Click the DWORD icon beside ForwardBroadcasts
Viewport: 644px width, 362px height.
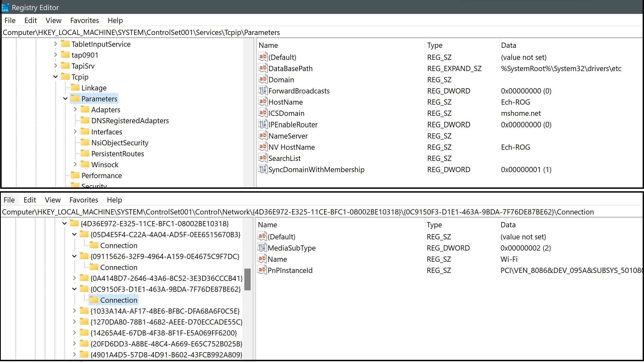[x=263, y=90]
